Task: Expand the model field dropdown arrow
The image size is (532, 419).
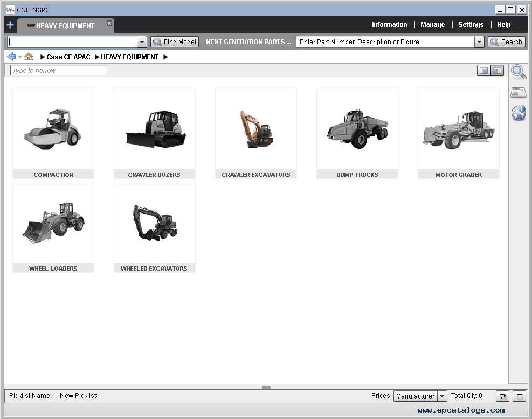Action: tap(142, 42)
